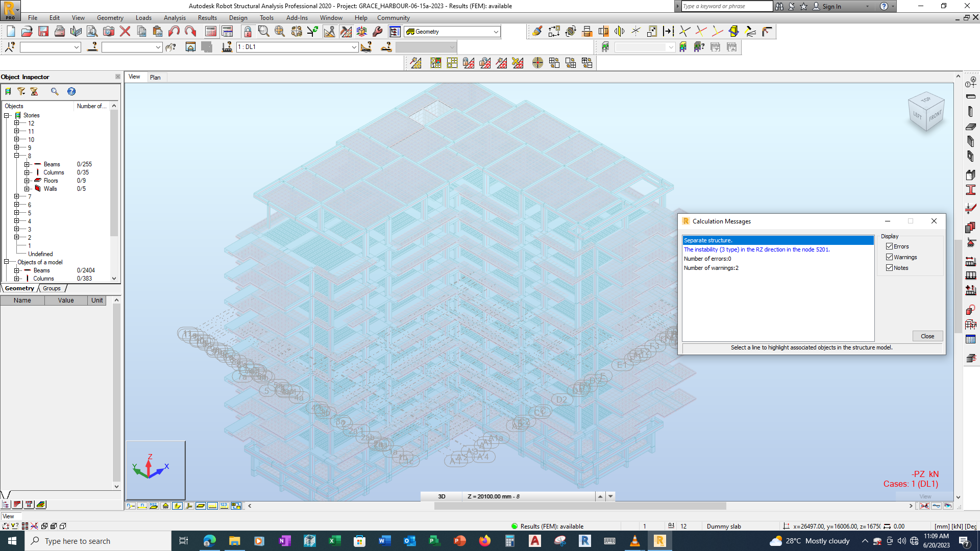The width and height of the screenshot is (980, 551).
Task: Select Floors under story 8
Action: [51, 181]
